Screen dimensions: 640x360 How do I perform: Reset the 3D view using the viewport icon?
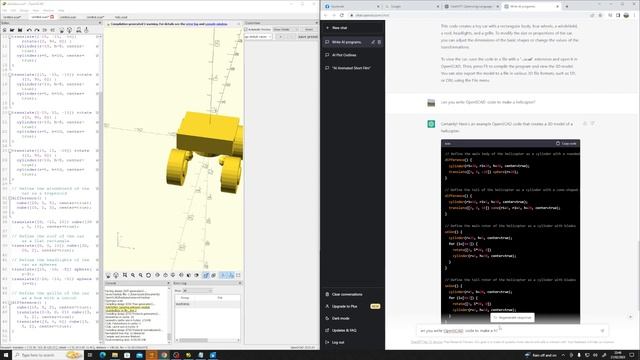pos(148,276)
